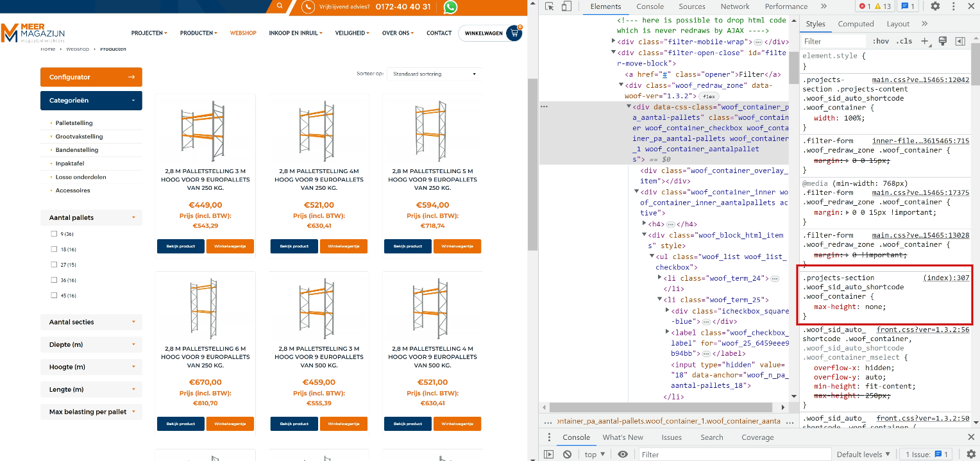This screenshot has height=461, width=980.
Task: Expand the Diepte (m) filter section
Action: (x=91, y=344)
